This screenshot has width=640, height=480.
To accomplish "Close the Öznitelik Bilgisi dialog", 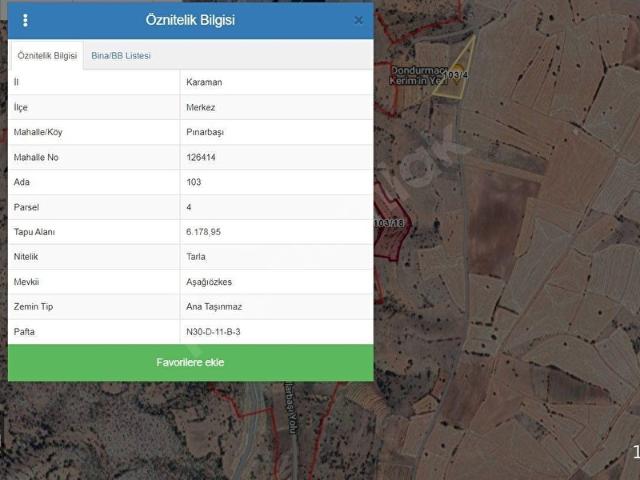I will click(358, 20).
